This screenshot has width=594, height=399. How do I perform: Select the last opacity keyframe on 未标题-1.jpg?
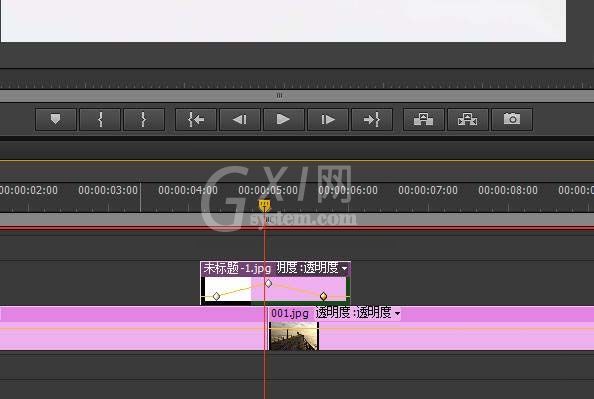pyautogui.click(x=323, y=296)
